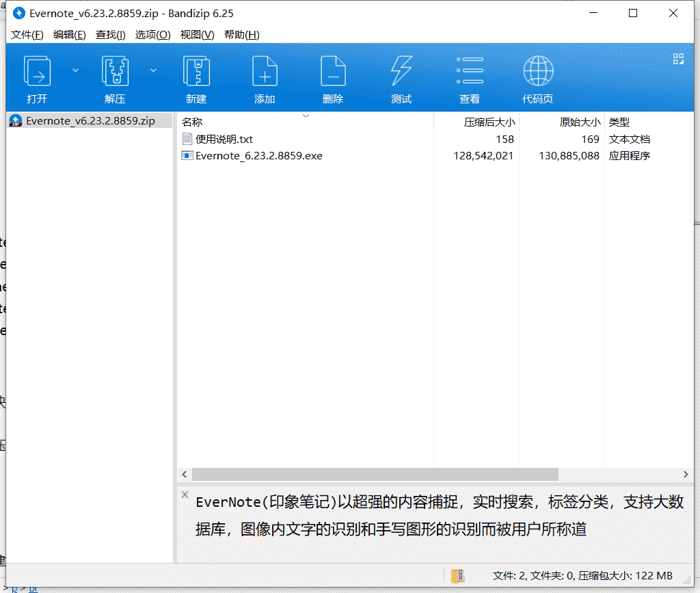Click the compressed size value 158
Viewport: 700px width, 593px height.
(505, 140)
